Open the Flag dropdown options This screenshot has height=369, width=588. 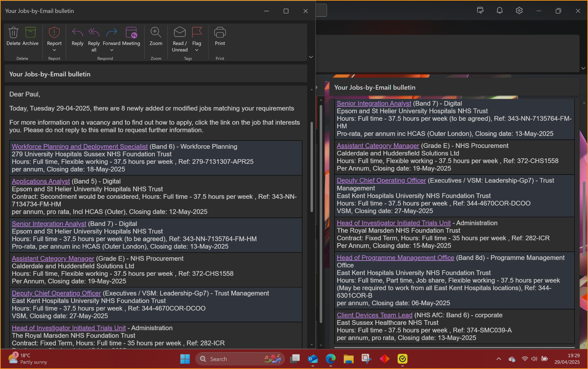197,50
